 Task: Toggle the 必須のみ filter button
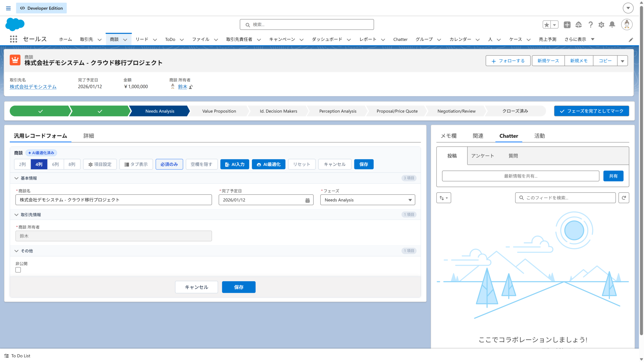169,164
